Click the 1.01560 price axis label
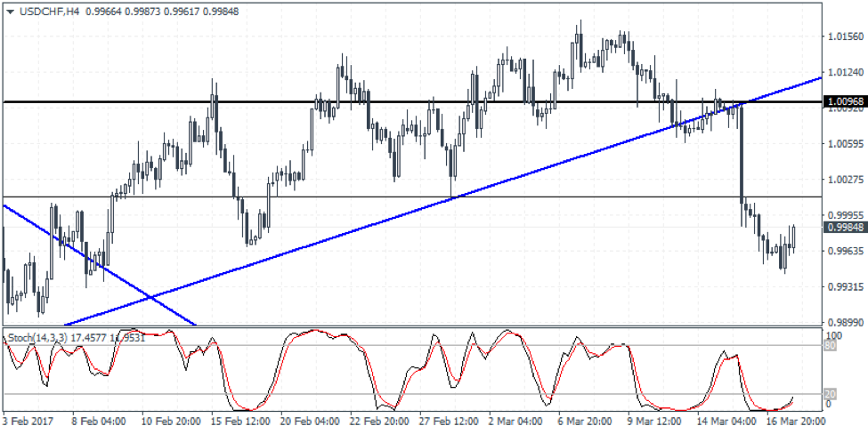868x434 pixels. pyautogui.click(x=844, y=36)
